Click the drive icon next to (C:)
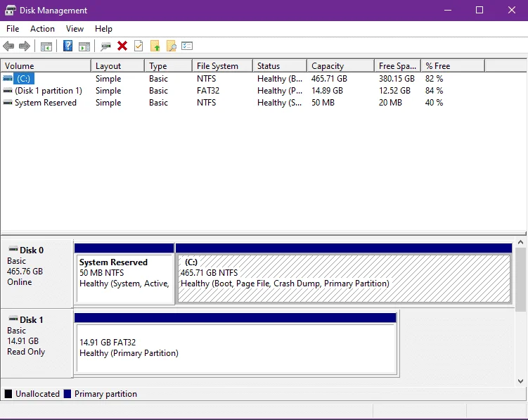This screenshot has height=420, width=528. pos(8,79)
